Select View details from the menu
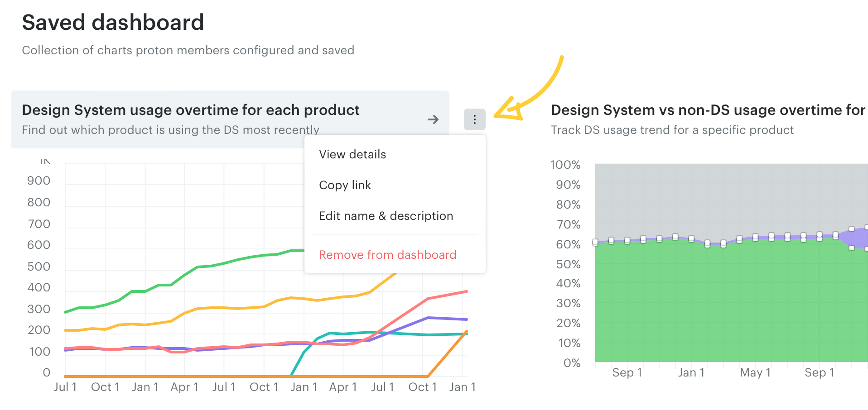 click(x=352, y=154)
